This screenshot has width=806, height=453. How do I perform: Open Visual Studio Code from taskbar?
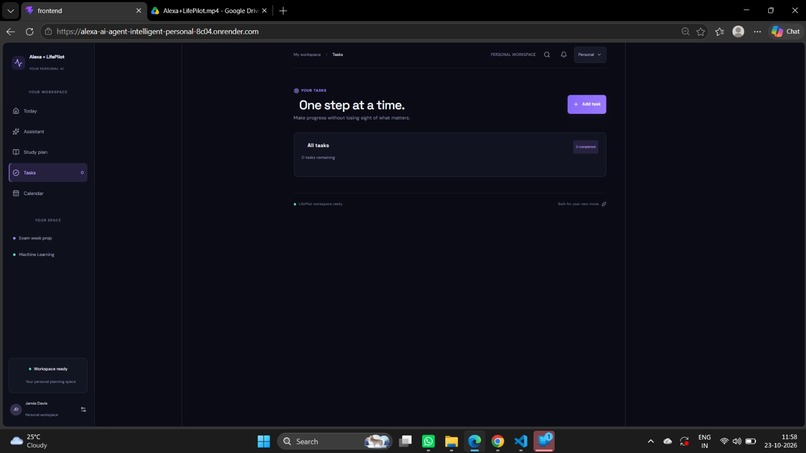pos(521,441)
